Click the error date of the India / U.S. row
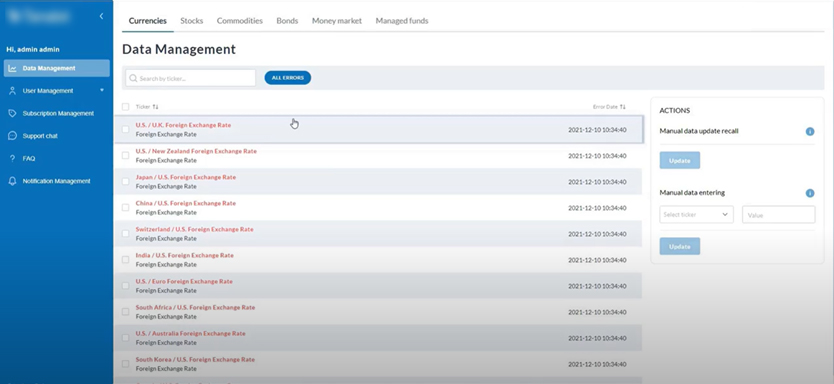This screenshot has height=384, width=834. 597,260
